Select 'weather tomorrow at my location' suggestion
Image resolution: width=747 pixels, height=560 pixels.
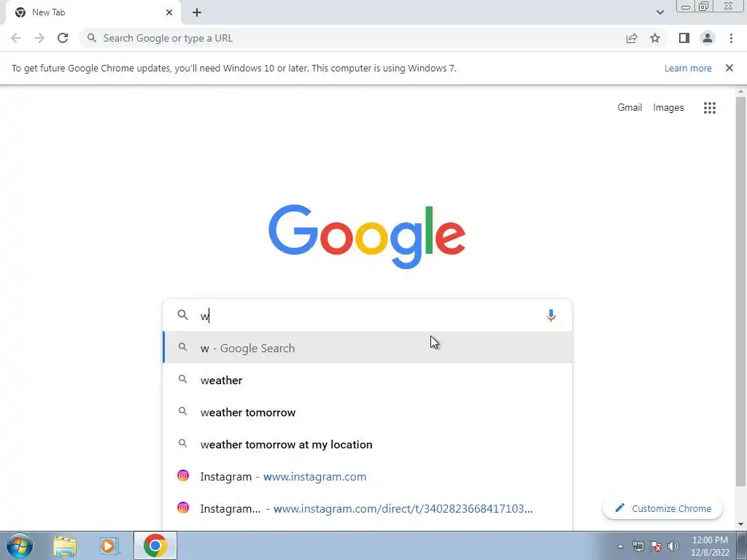tap(368, 444)
